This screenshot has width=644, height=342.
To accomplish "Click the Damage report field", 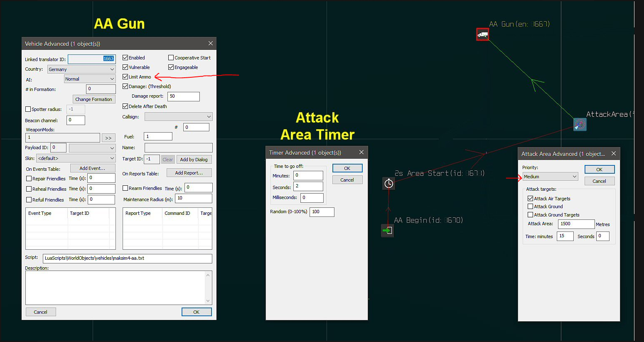I will click(x=184, y=96).
